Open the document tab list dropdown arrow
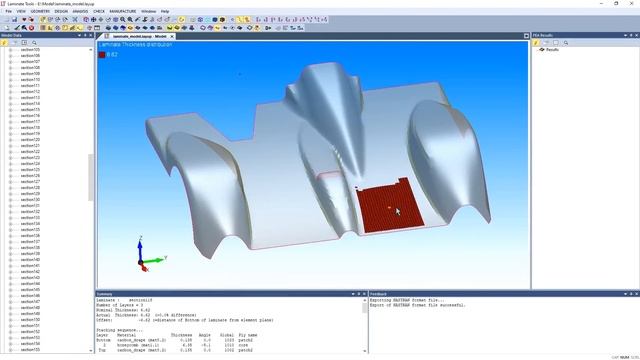Image resolution: width=640 pixels, height=360 pixels. click(526, 36)
